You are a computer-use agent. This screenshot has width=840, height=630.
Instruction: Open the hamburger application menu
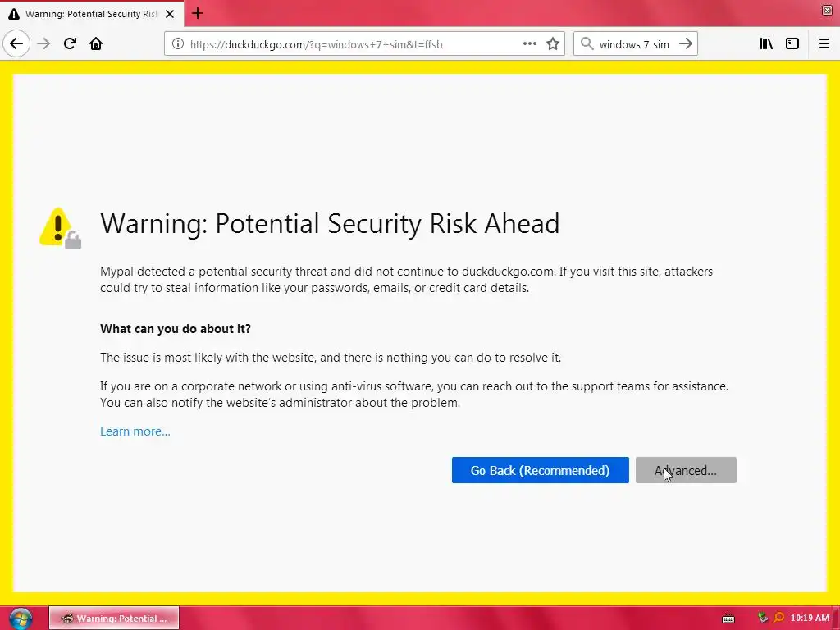coord(824,44)
